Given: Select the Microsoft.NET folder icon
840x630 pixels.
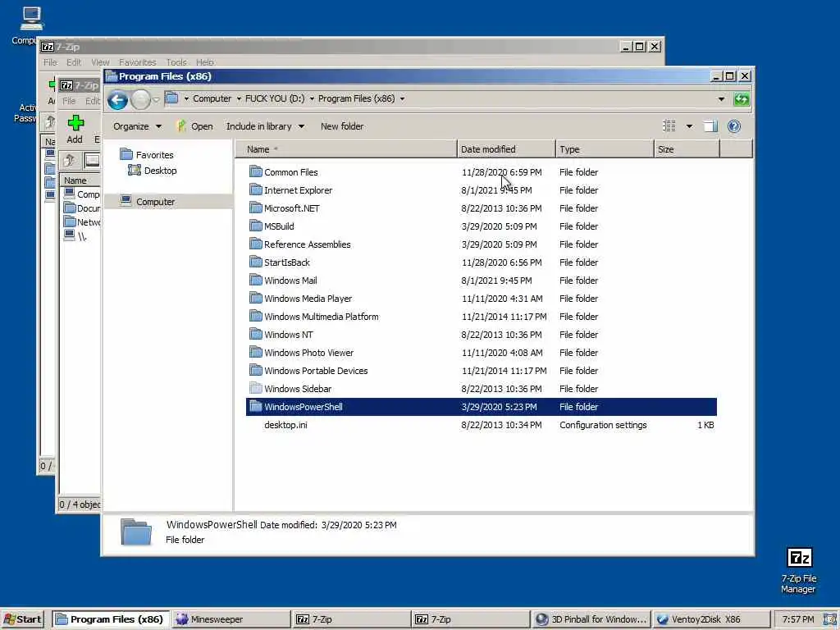Looking at the screenshot, I should (256, 208).
